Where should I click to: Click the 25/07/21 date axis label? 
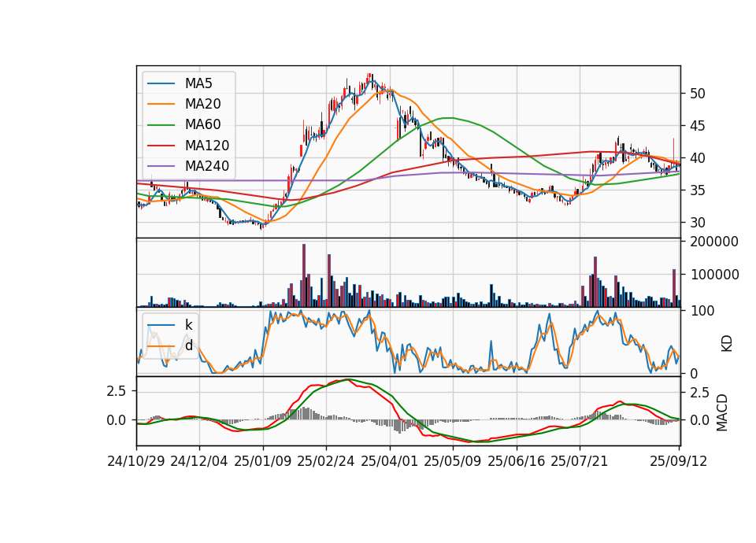click(579, 461)
